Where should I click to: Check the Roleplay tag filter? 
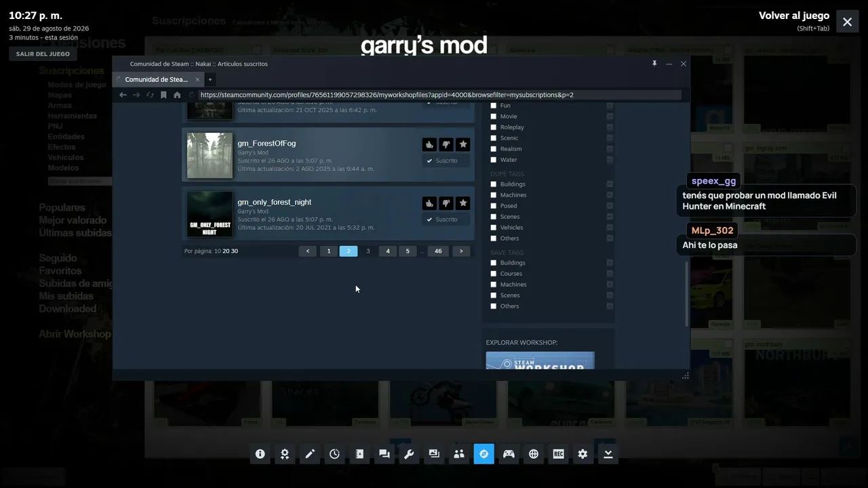click(x=494, y=127)
